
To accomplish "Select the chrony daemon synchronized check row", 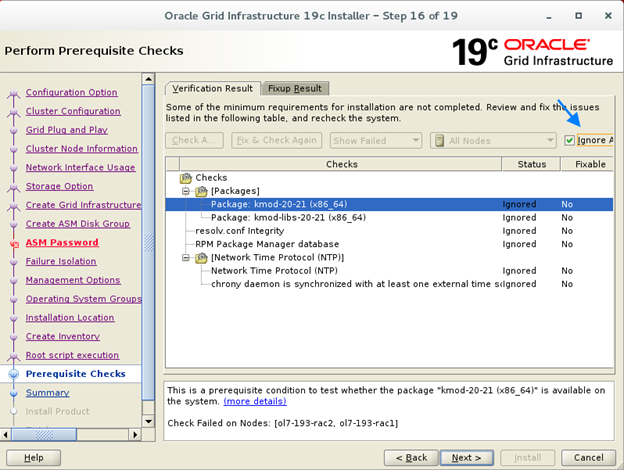I will point(389,284).
